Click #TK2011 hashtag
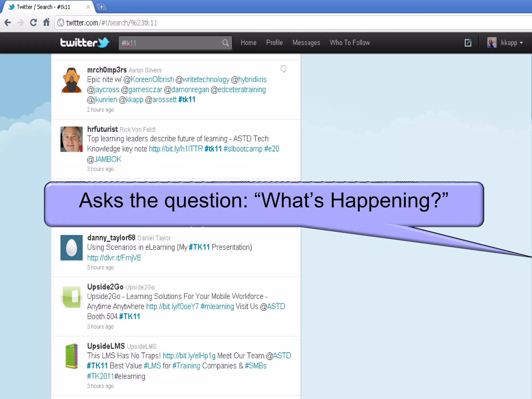The height and width of the screenshot is (399, 532). click(x=101, y=376)
